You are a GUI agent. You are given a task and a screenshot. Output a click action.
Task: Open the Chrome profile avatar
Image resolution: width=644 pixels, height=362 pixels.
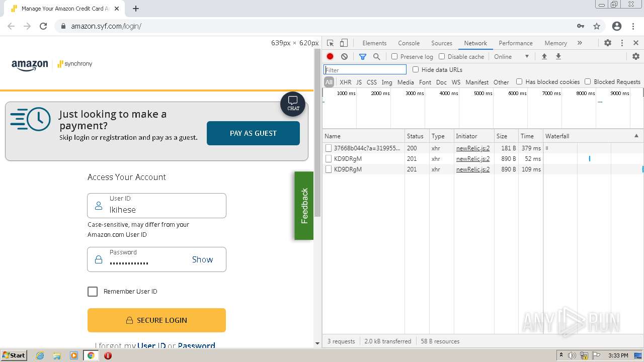617,26
